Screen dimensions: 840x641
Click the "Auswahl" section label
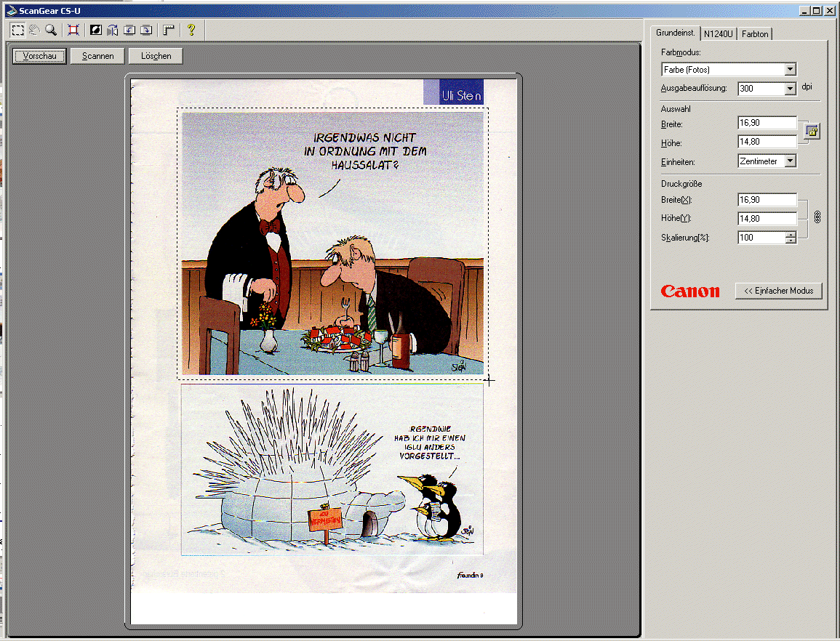pos(676,109)
